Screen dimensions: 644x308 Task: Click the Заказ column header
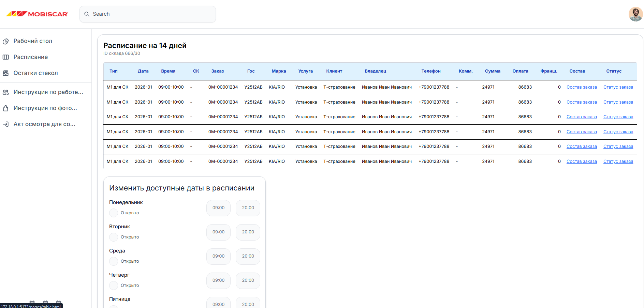218,71
